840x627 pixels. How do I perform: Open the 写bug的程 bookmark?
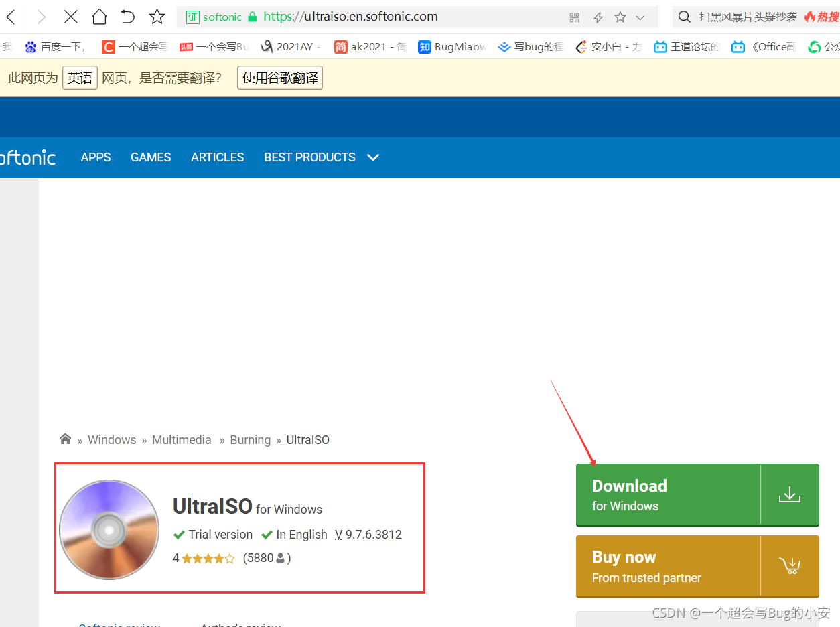click(531, 47)
